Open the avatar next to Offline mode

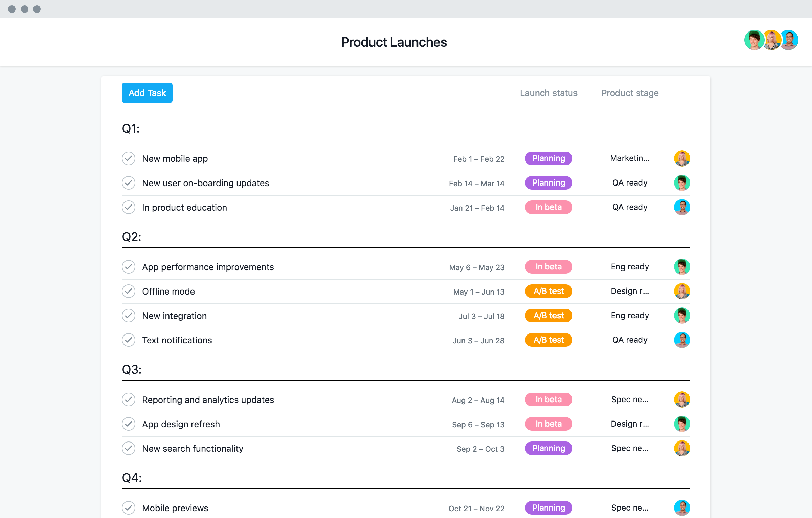tap(682, 291)
